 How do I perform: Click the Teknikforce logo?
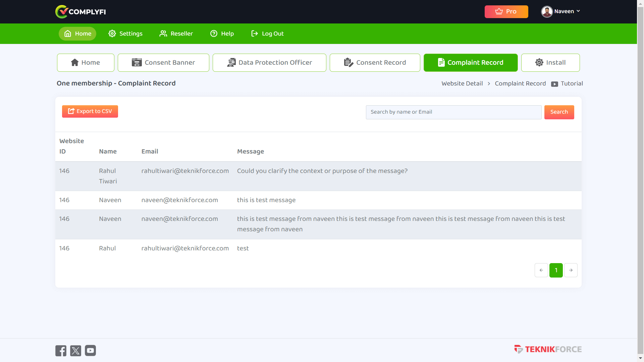point(548,349)
